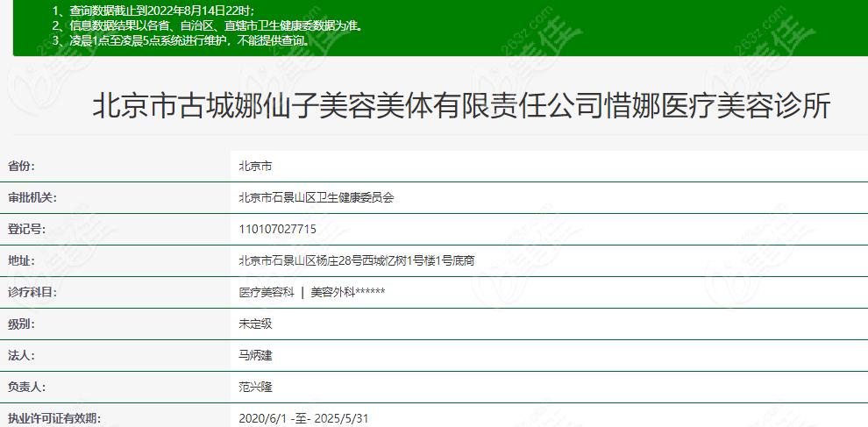Select the 美容外科****** text

click(x=348, y=293)
